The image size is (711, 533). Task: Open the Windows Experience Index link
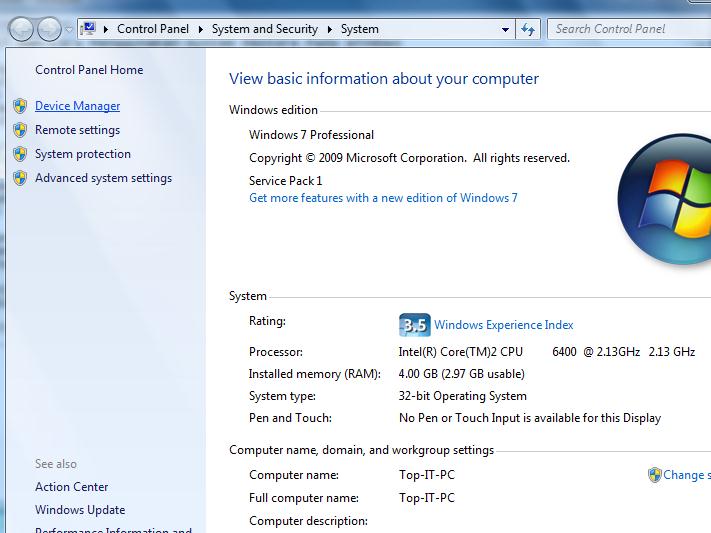[x=504, y=325]
